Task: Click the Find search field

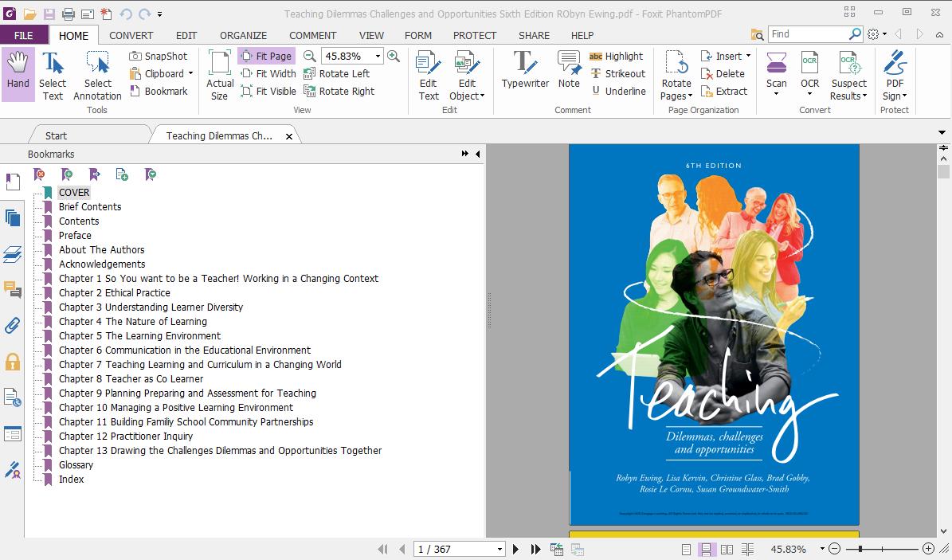Action: click(x=808, y=34)
